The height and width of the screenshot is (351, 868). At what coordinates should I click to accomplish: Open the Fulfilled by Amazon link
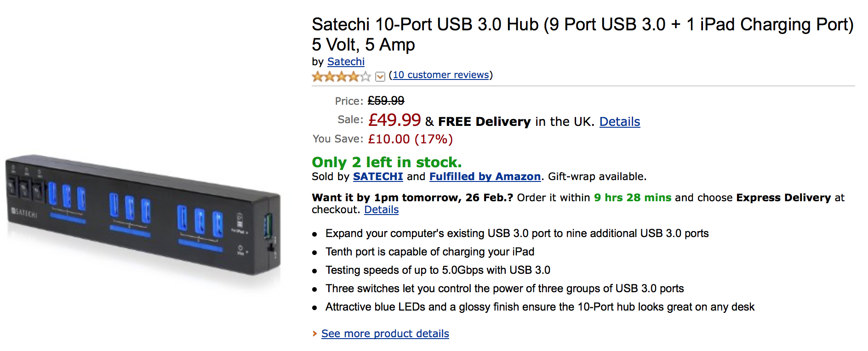click(x=485, y=176)
